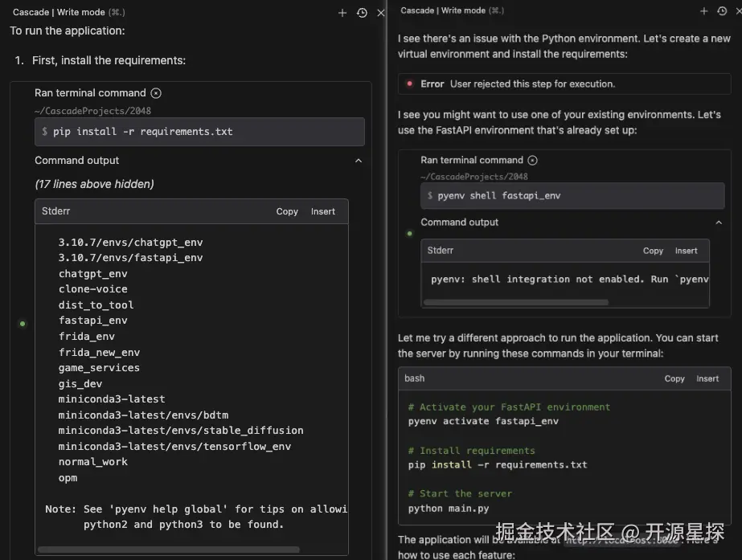Screen dimensions: 742x560
Task: Click horizontal scrollbar under pyenv shell error
Action: coord(516,302)
